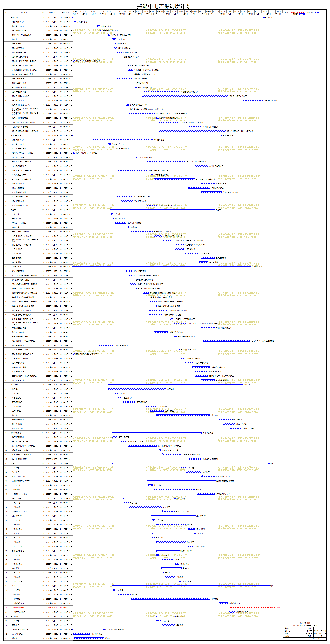The image size is (330, 644).
Task: Click the 锅炉房降水施工 Gantt bar
Action: (x=74, y=22)
